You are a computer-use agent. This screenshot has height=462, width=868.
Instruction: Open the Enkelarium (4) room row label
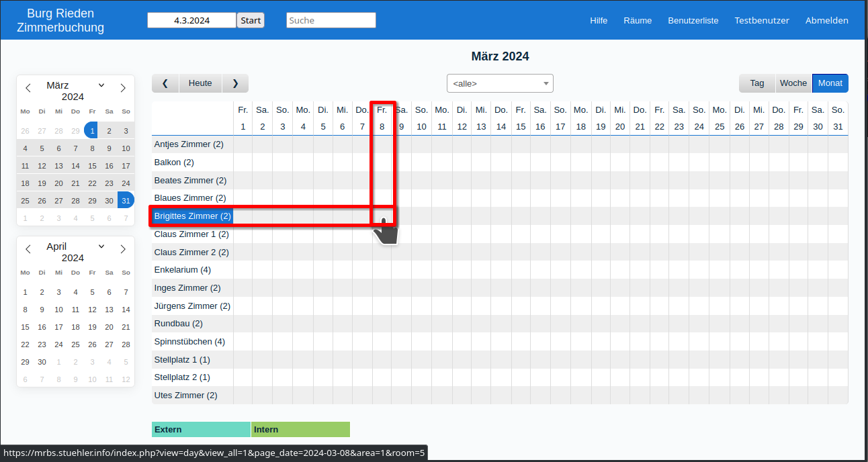click(183, 270)
